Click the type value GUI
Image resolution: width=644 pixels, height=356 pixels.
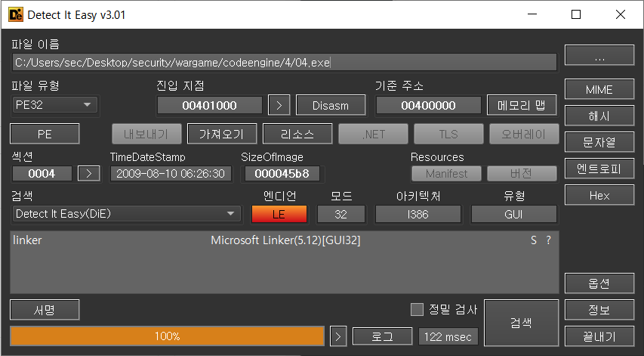[x=514, y=214]
